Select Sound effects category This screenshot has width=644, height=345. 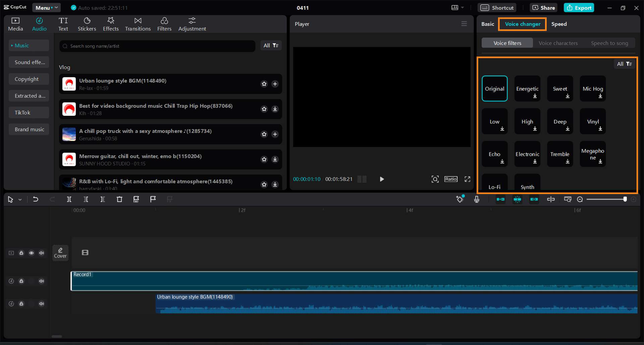[x=29, y=62]
